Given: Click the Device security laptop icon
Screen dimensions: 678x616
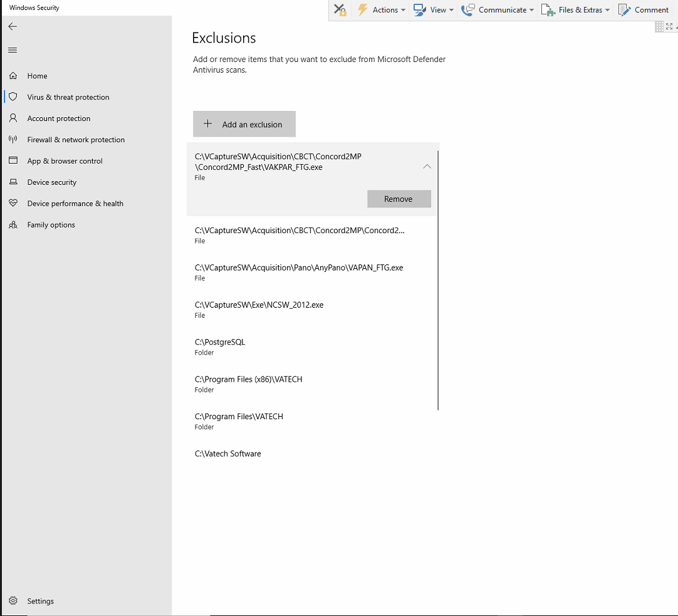Looking at the screenshot, I should click(x=13, y=182).
